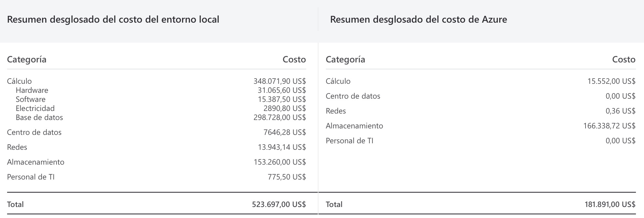Select the Azure Cálculo category label
The height and width of the screenshot is (218, 644).
click(338, 81)
